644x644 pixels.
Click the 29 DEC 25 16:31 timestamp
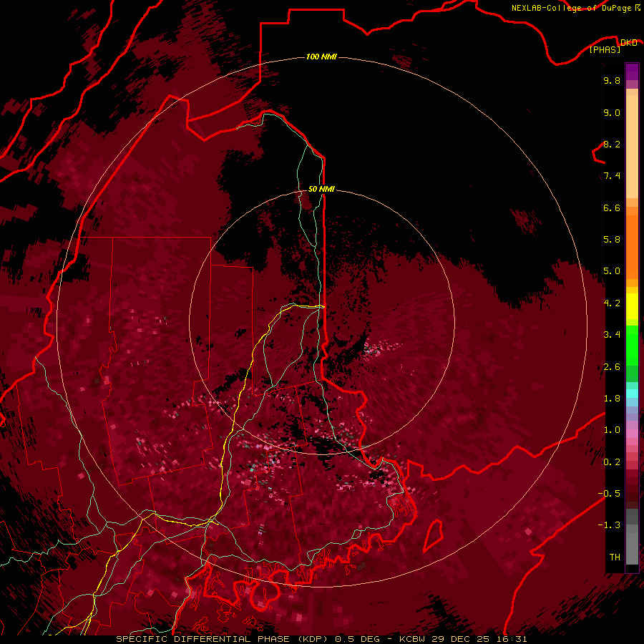coord(479,639)
